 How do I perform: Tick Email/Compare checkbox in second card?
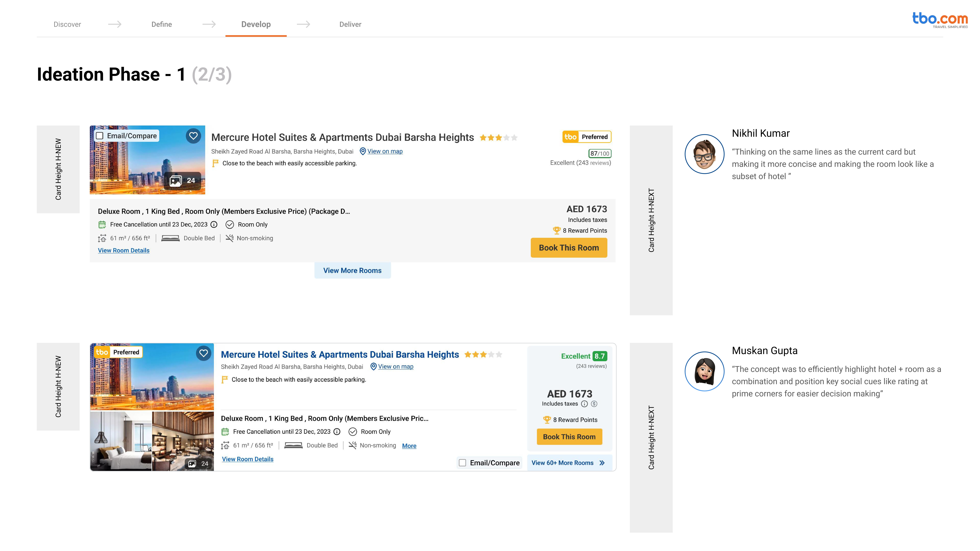point(463,463)
